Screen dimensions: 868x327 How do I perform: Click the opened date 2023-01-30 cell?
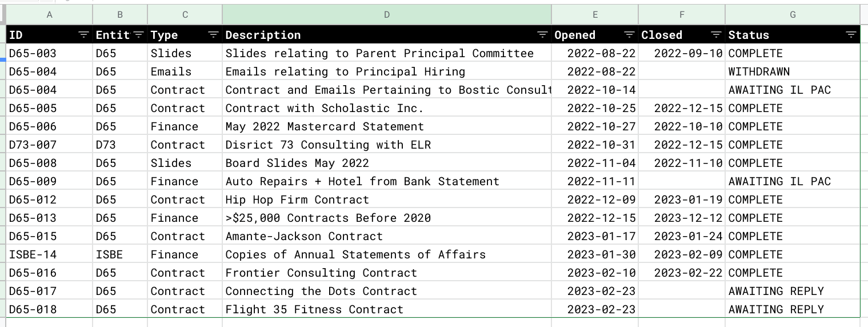pos(595,254)
